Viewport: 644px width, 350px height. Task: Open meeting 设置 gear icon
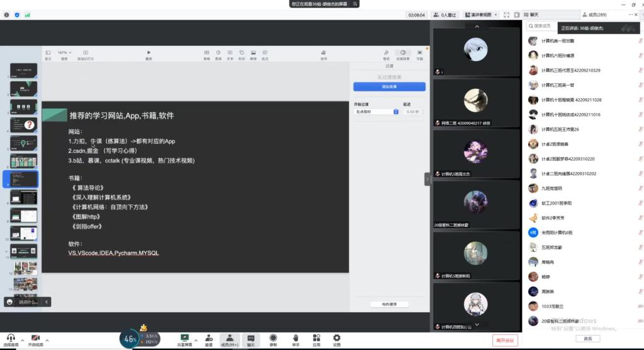pyautogui.click(x=336, y=337)
